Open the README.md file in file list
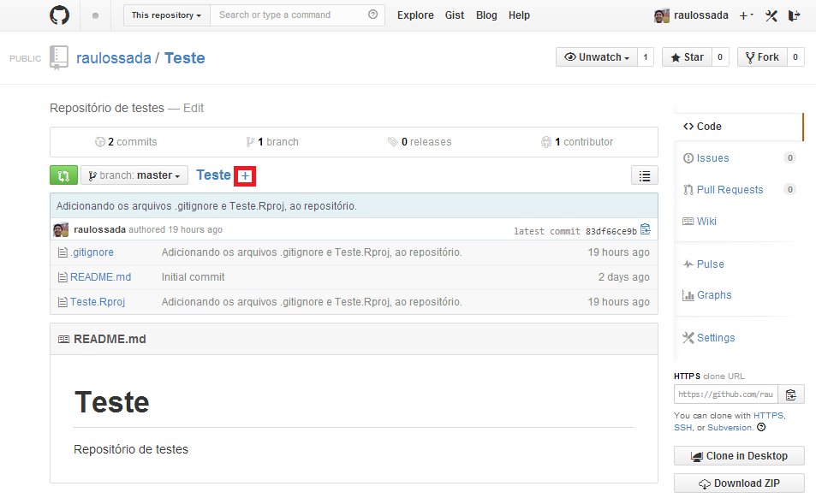 (100, 277)
